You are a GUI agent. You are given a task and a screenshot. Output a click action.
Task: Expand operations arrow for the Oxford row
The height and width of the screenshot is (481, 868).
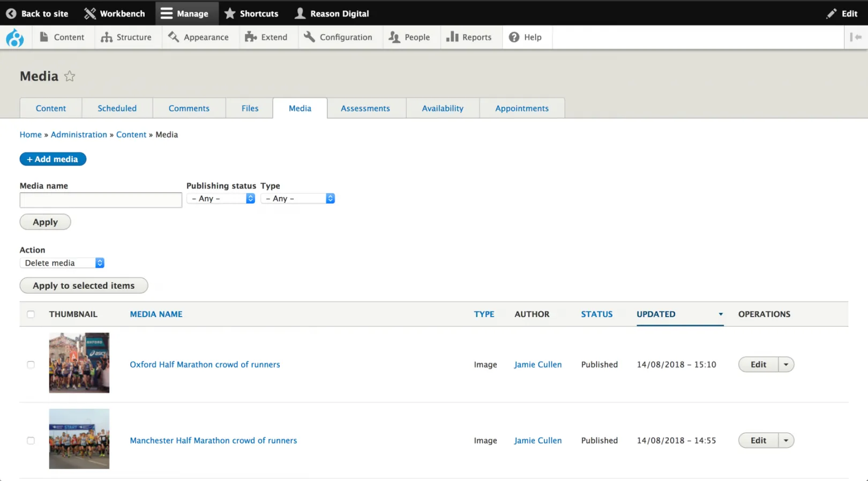tap(786, 365)
